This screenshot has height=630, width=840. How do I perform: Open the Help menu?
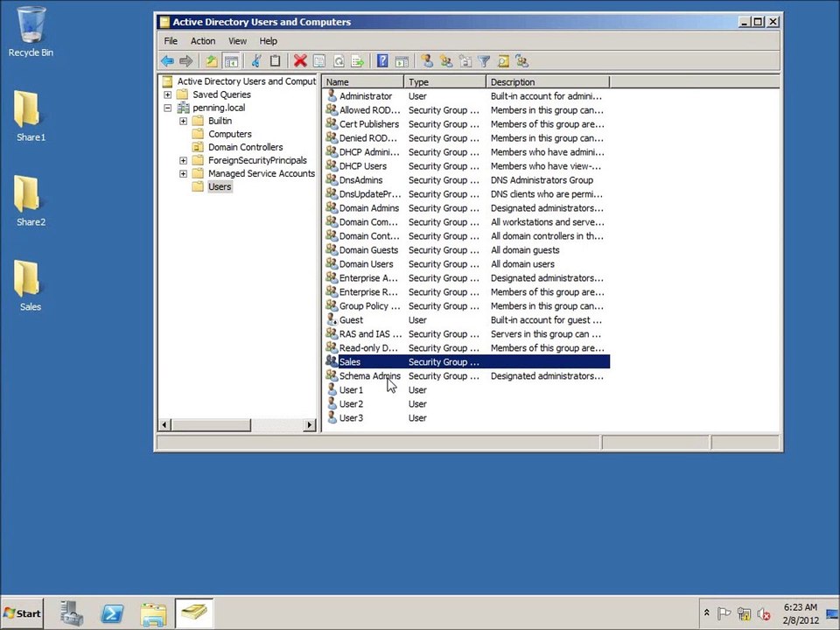pos(269,41)
